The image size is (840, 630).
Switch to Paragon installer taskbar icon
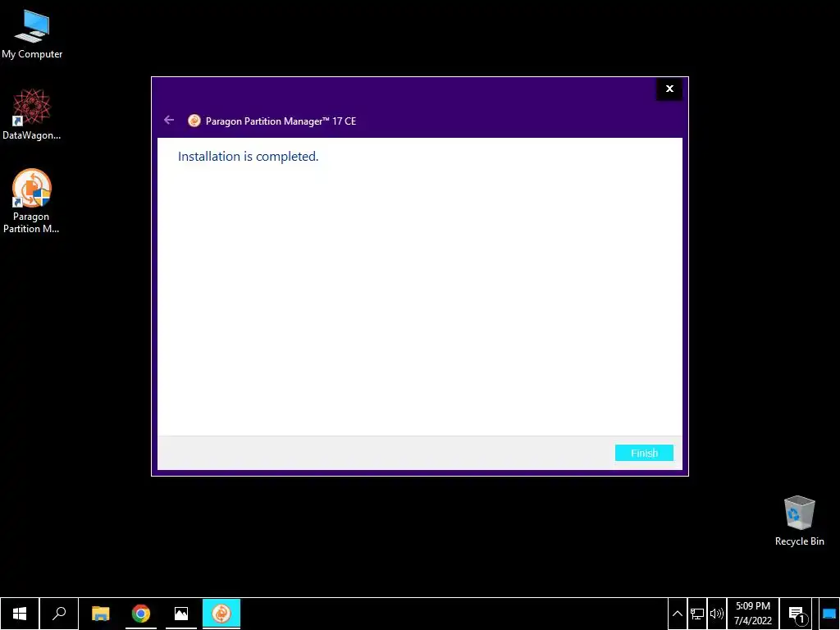[x=221, y=614]
